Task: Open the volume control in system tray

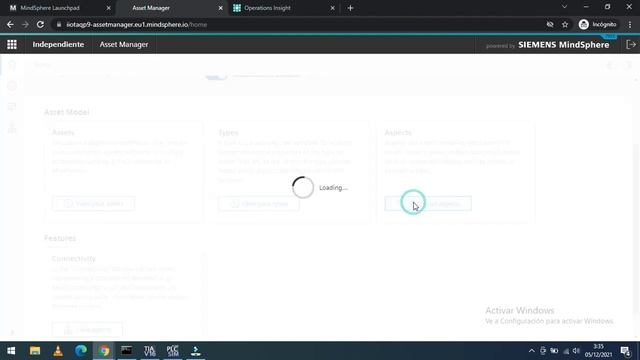Action: 576,351
